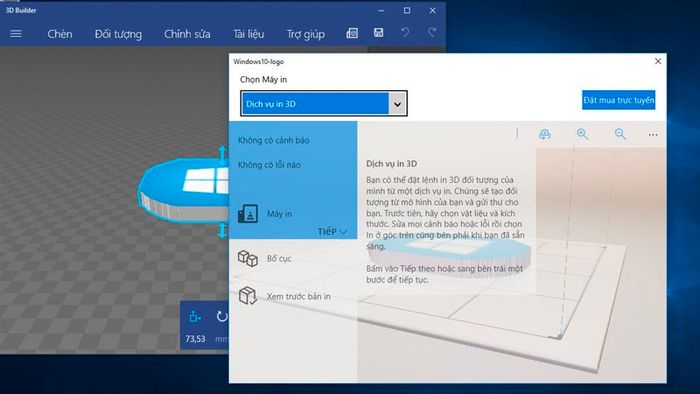Click the 3D print icon in toolbar
700x394 pixels.
coord(352,33)
